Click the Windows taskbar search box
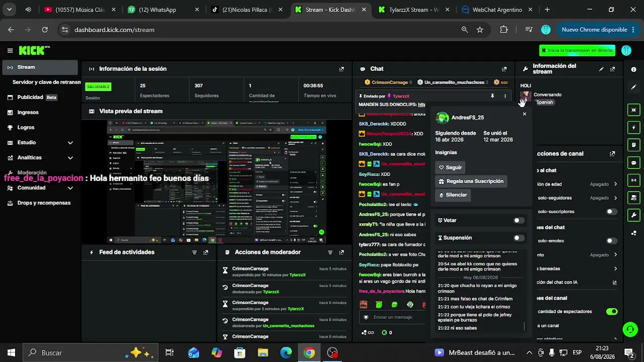This screenshot has height=362, width=644. click(x=91, y=352)
